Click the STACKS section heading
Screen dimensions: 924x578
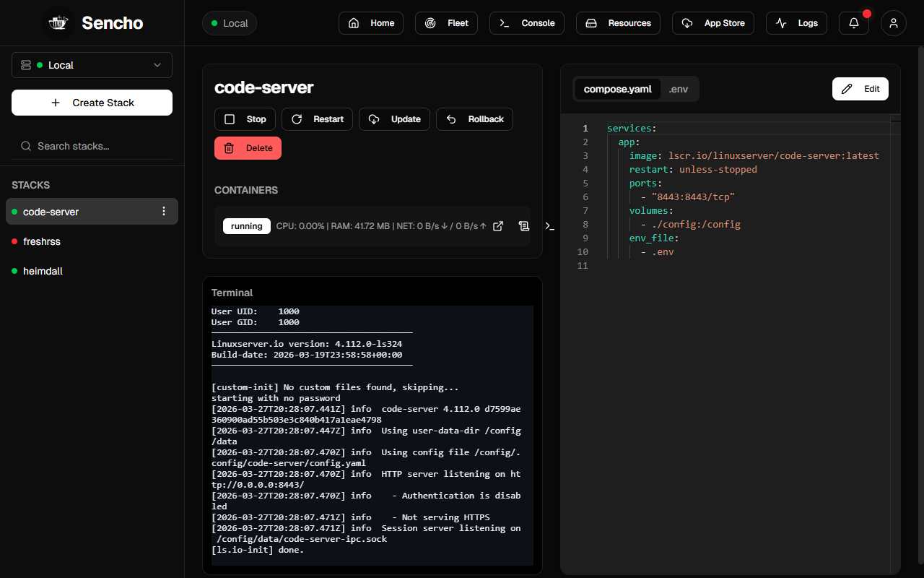[x=31, y=185]
